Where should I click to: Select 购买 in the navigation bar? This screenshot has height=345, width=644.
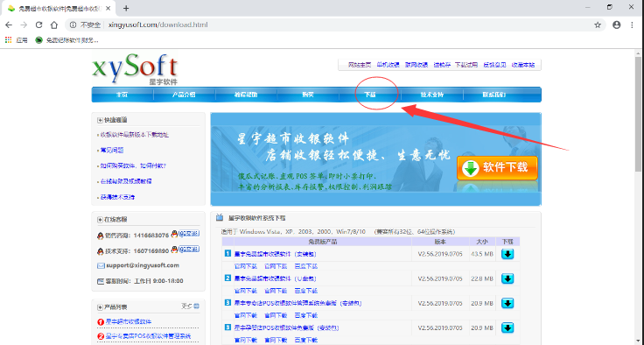pyautogui.click(x=308, y=95)
